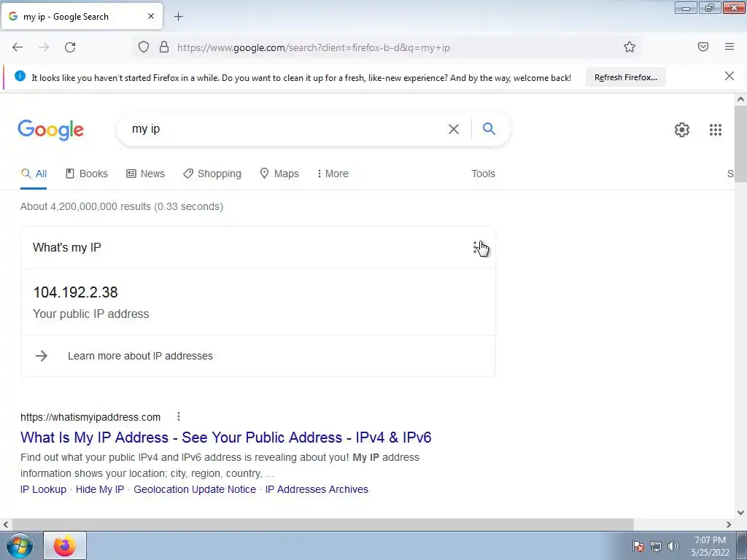Image resolution: width=747 pixels, height=560 pixels.
Task: Open the Hide My IP sitelink
Action: (x=99, y=489)
